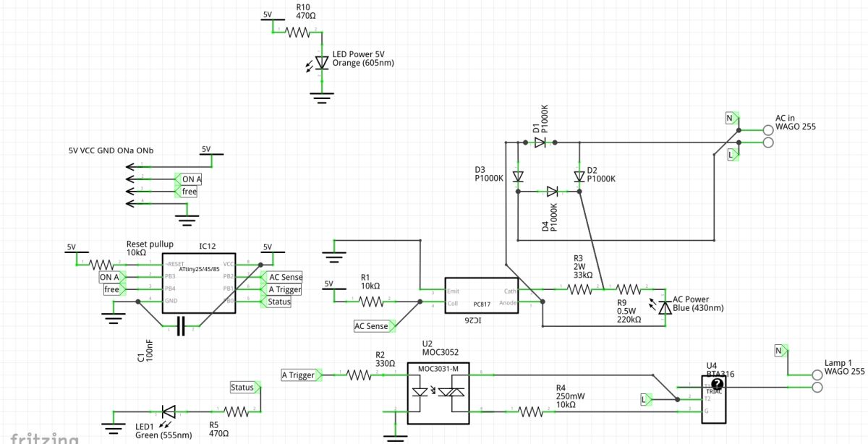Click the 'L' net label near triac T2

tap(646, 399)
